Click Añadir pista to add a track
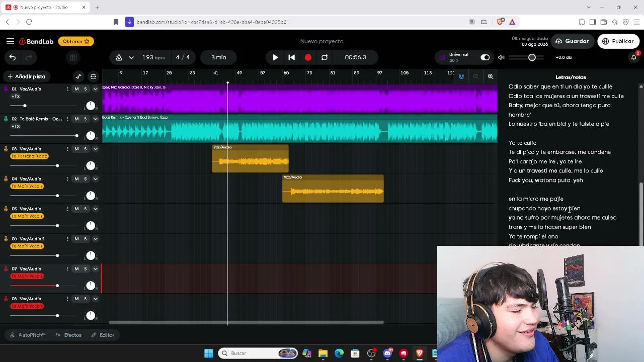 [26, 76]
